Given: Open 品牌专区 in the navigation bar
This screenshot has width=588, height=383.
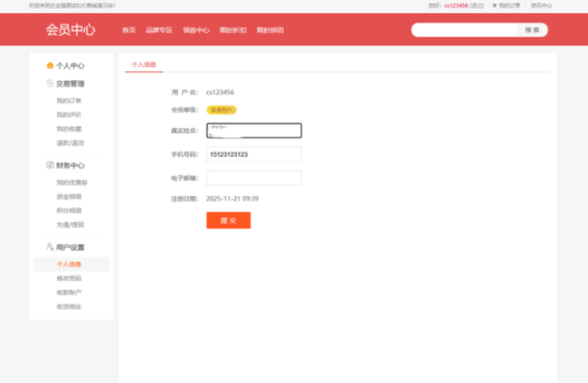Looking at the screenshot, I should click(159, 30).
